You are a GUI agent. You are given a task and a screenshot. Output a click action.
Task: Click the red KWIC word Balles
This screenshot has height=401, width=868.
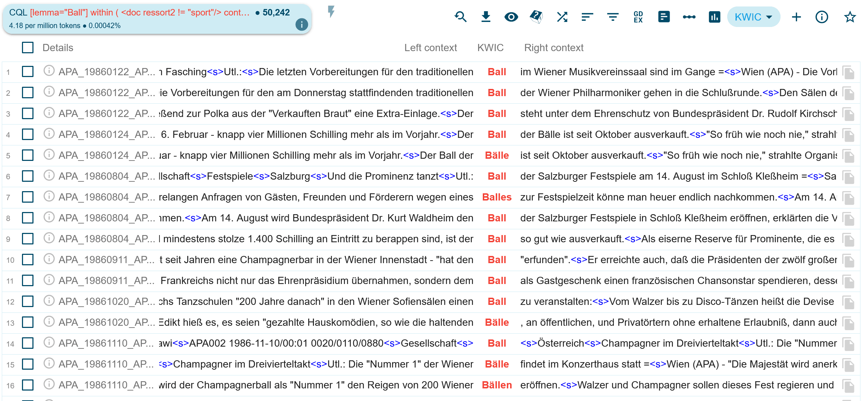pyautogui.click(x=496, y=197)
